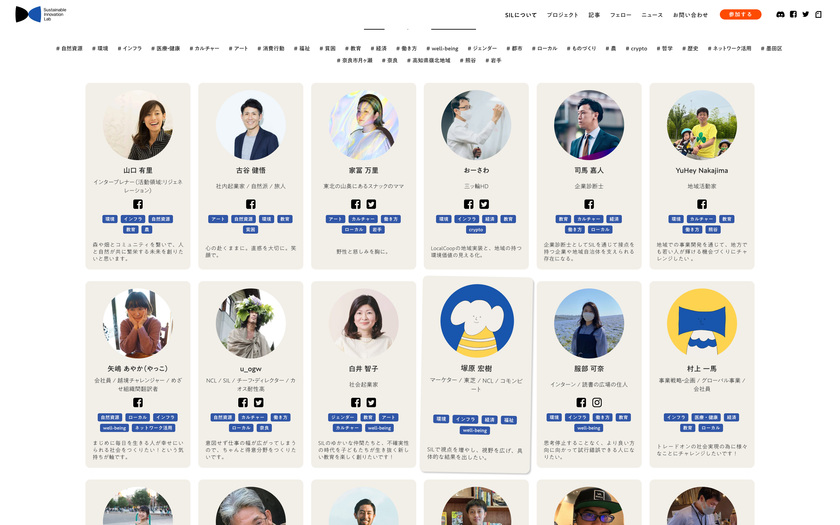Click the Sustainable Innovation Lab logo
The image size is (840, 525).
41,14
